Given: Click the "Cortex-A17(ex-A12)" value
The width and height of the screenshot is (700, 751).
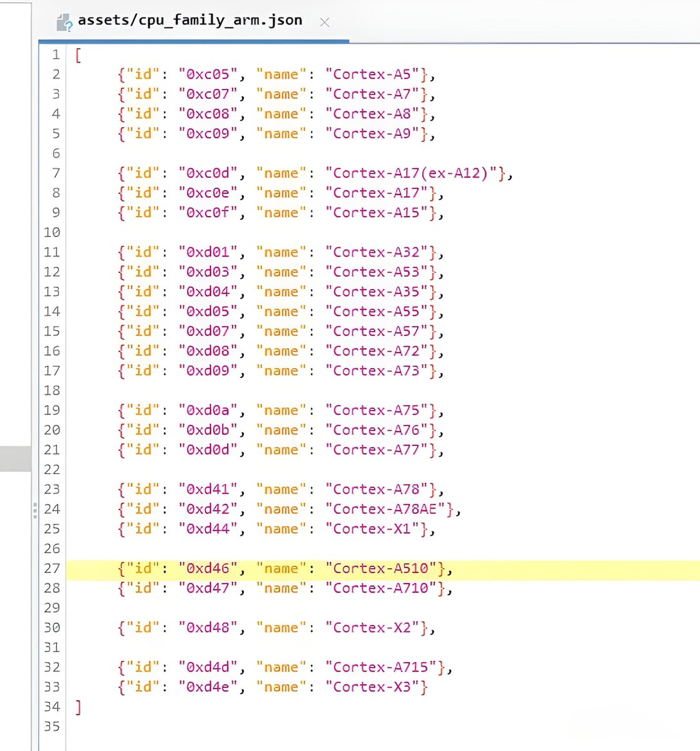Looking at the screenshot, I should pyautogui.click(x=411, y=173).
